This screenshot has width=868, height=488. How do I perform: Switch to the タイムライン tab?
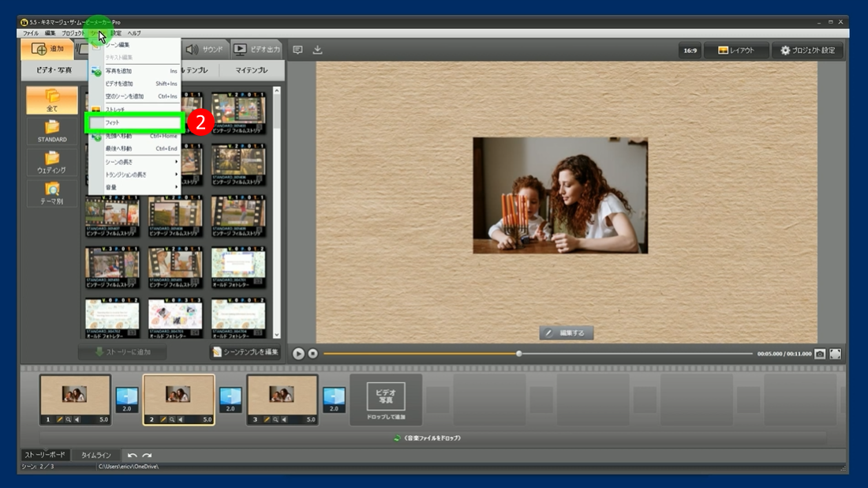coord(96,456)
